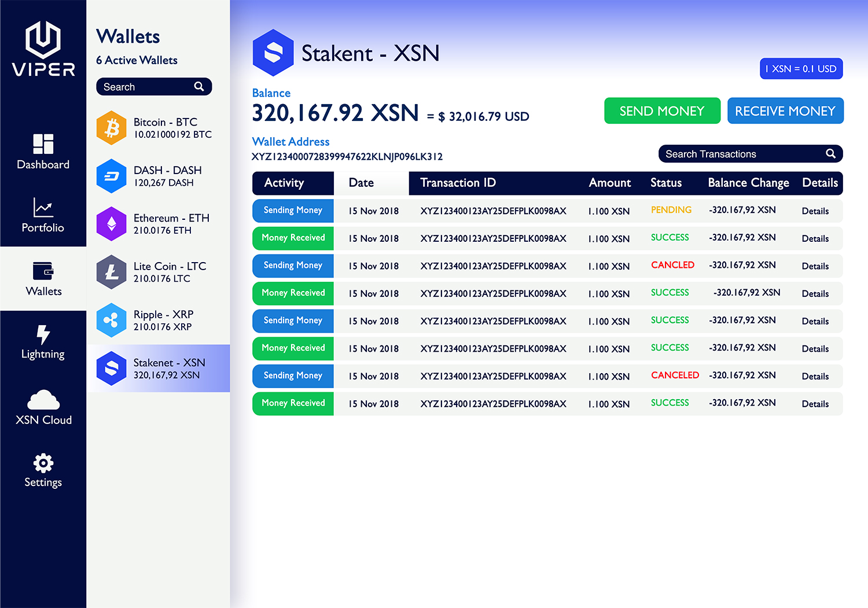
Task: Select the Bitcoin - BTC wallet name
Action: [165, 122]
